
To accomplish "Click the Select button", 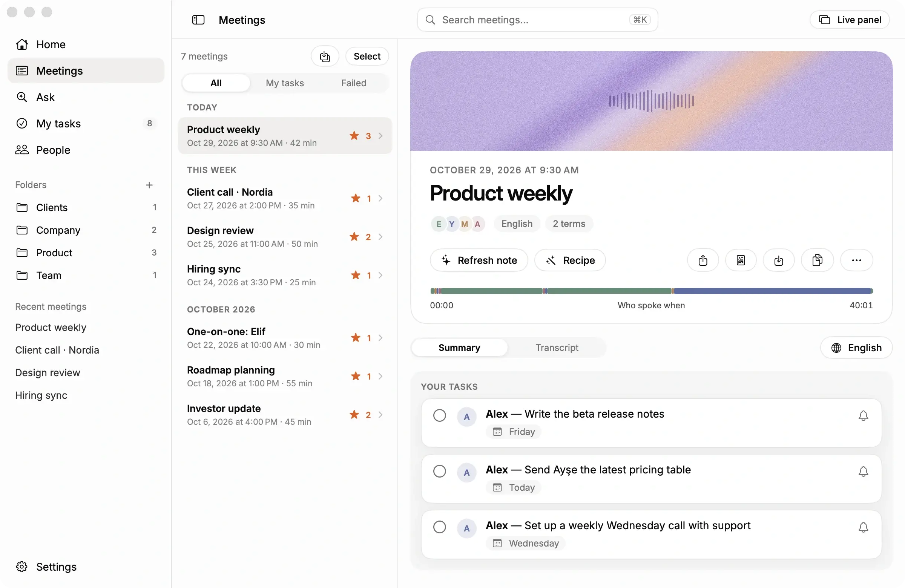I will [x=367, y=56].
